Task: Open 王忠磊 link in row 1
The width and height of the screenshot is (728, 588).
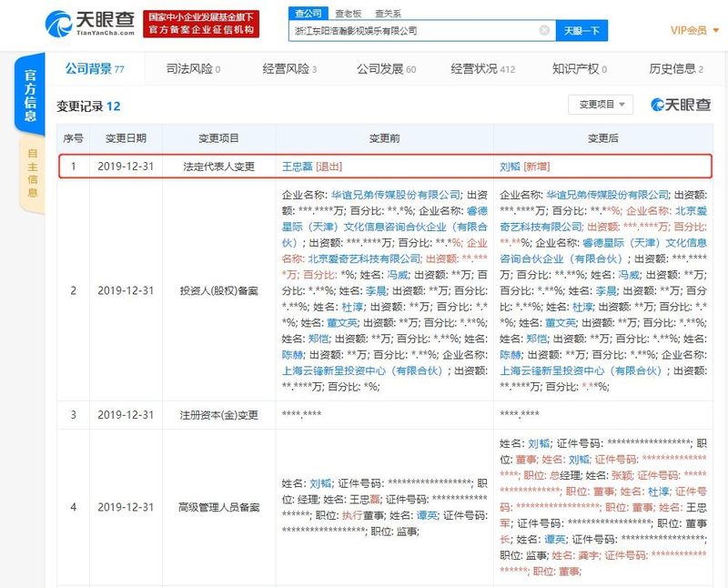Action: (x=298, y=167)
